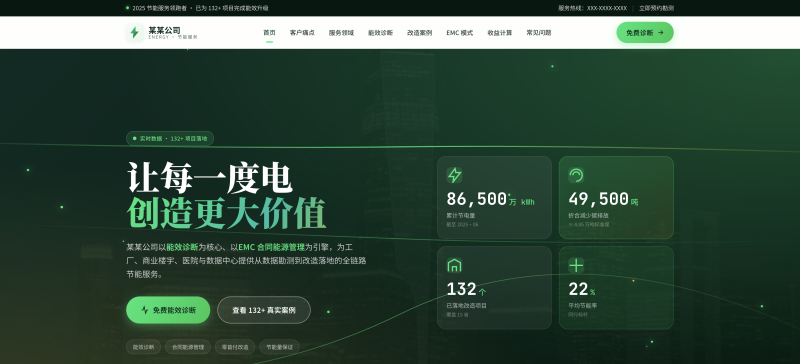The image size is (800, 364).
Task: Click the 132 个 projects value
Action: (466, 289)
